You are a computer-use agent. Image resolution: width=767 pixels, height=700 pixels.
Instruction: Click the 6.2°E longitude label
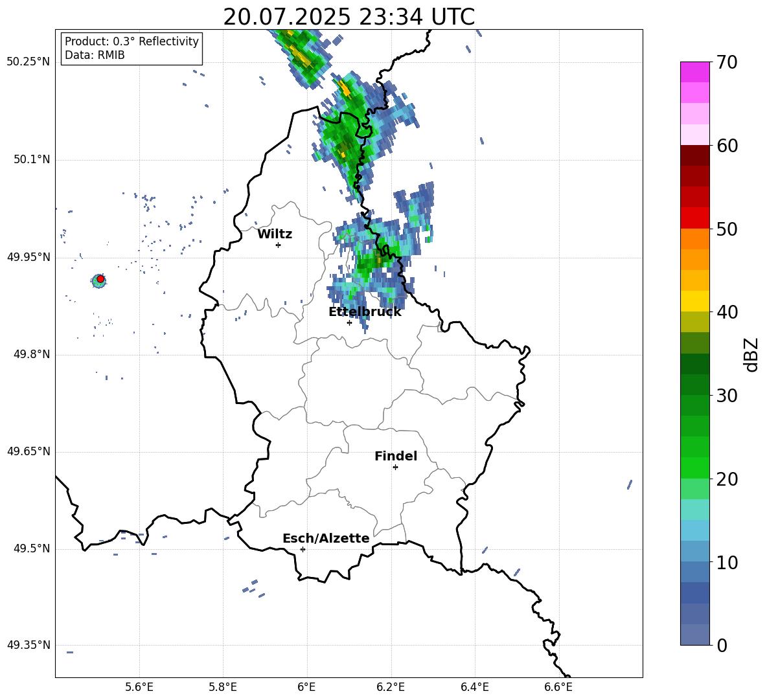click(x=391, y=687)
